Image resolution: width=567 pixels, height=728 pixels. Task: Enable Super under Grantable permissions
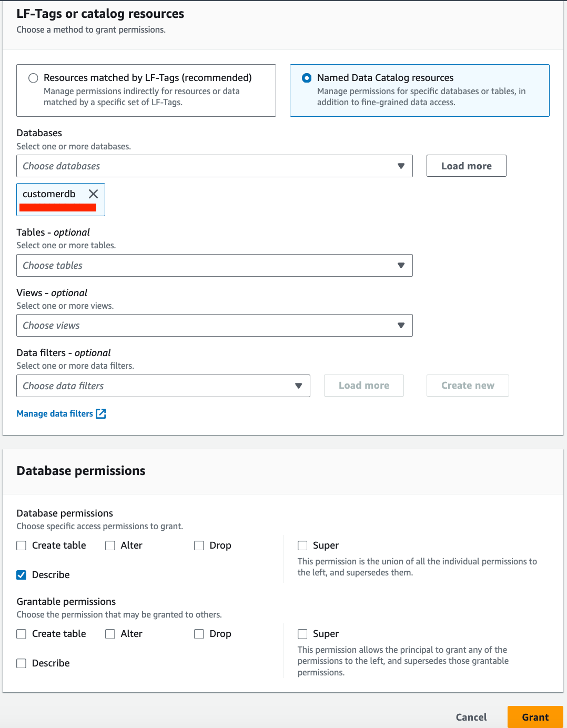pos(302,634)
